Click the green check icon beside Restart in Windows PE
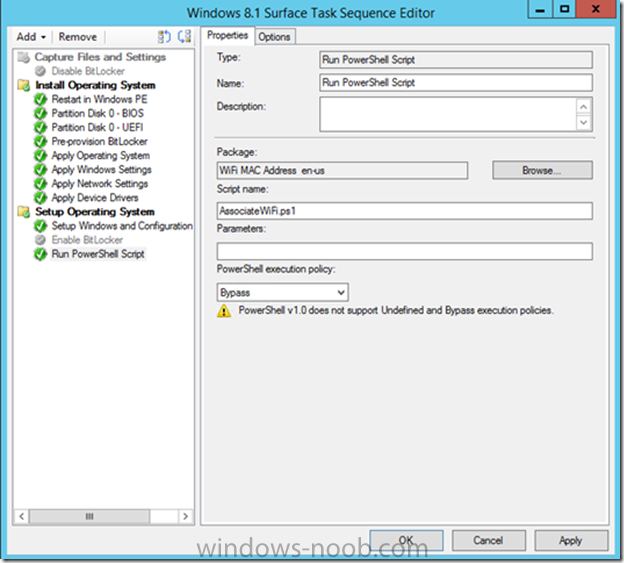624x563 pixels. pos(40,99)
